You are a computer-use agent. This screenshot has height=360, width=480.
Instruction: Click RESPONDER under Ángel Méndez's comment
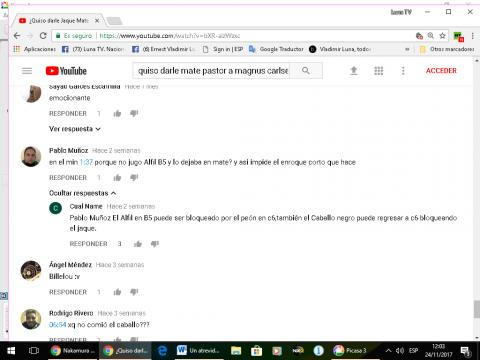pyautogui.click(x=68, y=292)
